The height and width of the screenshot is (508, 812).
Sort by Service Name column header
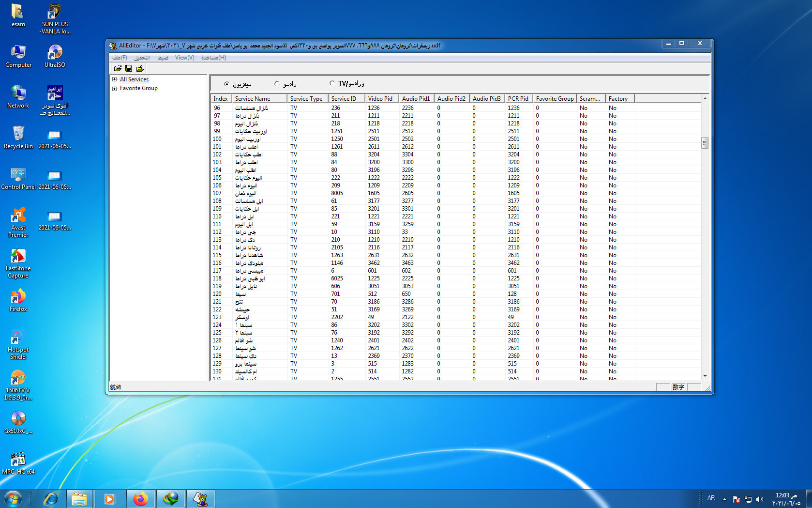coord(260,99)
